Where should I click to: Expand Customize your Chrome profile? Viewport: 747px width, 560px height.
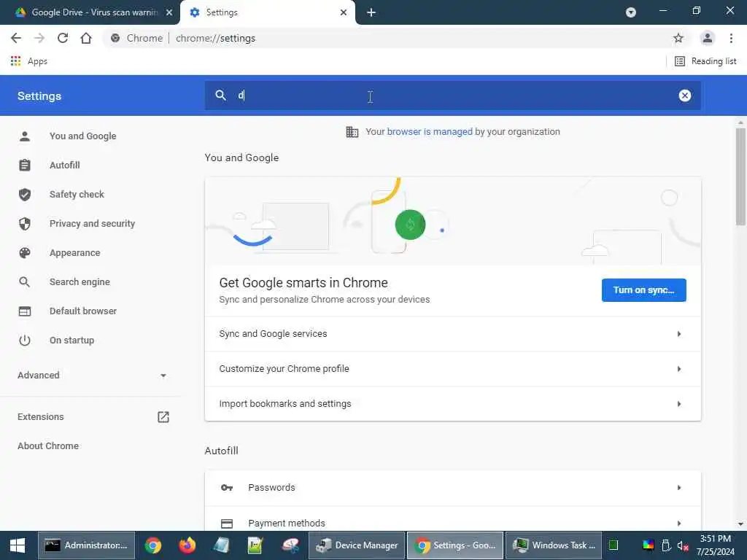pyautogui.click(x=452, y=369)
